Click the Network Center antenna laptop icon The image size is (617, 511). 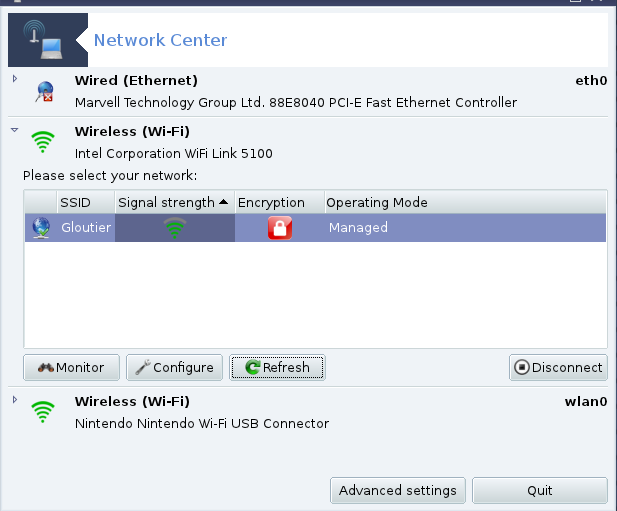[x=43, y=40]
